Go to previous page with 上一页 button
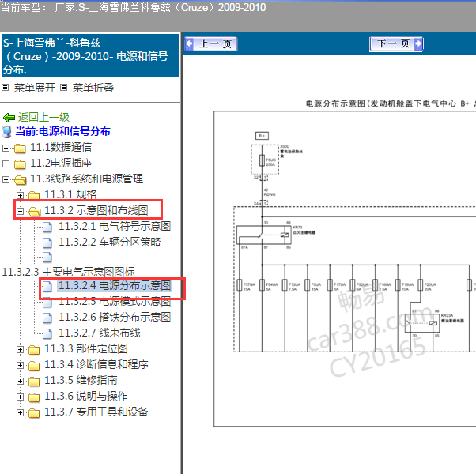 (x=211, y=44)
